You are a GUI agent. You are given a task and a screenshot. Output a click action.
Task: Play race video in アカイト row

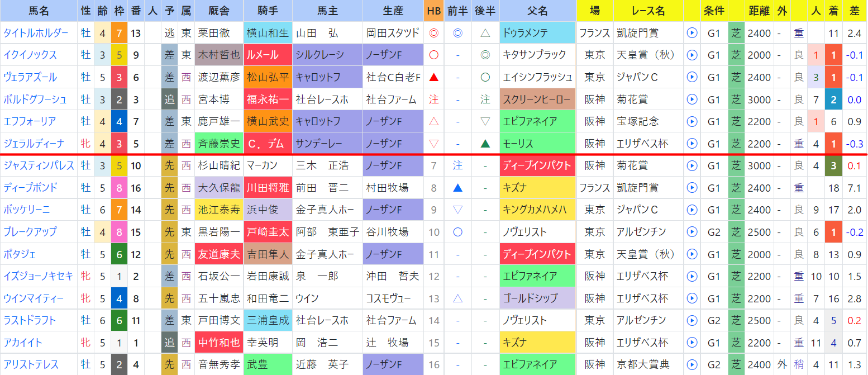(692, 343)
